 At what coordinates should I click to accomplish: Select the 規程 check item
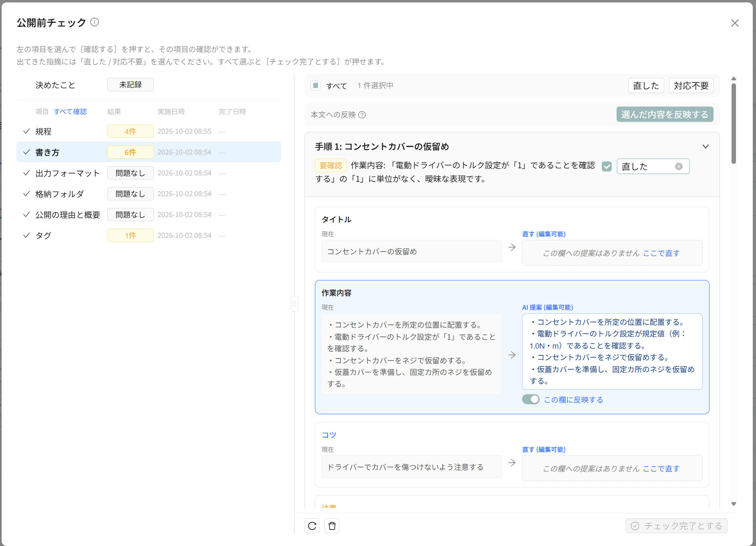point(149,131)
